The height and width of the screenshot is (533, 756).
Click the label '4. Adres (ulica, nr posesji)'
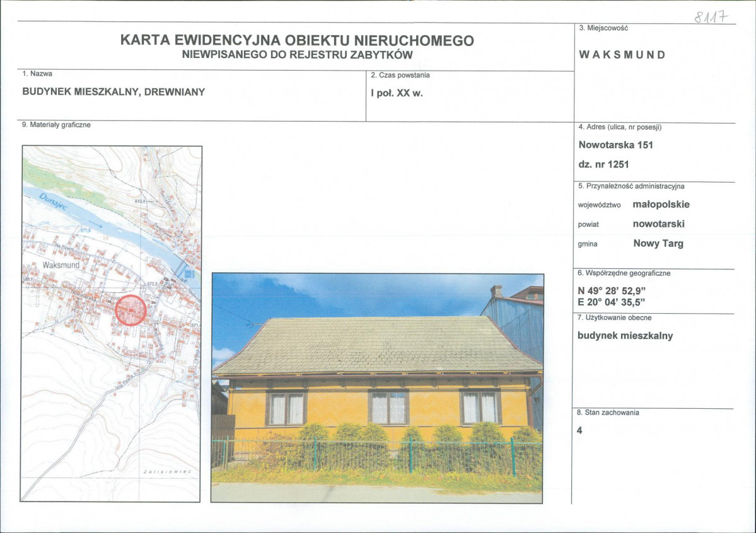[620, 127]
